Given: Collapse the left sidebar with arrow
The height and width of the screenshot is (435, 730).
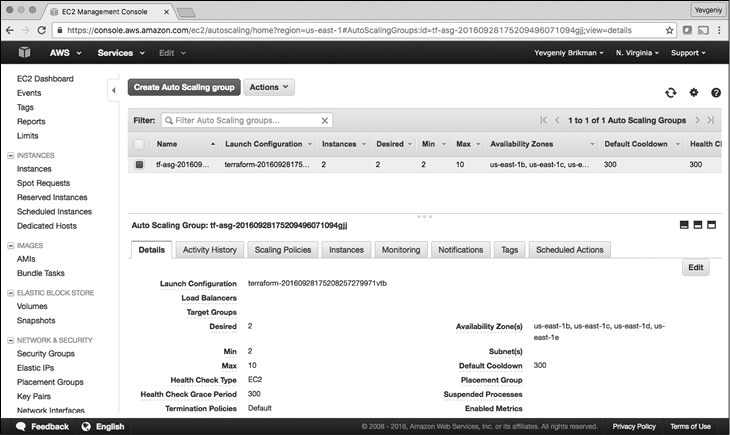Looking at the screenshot, I should point(114,90).
